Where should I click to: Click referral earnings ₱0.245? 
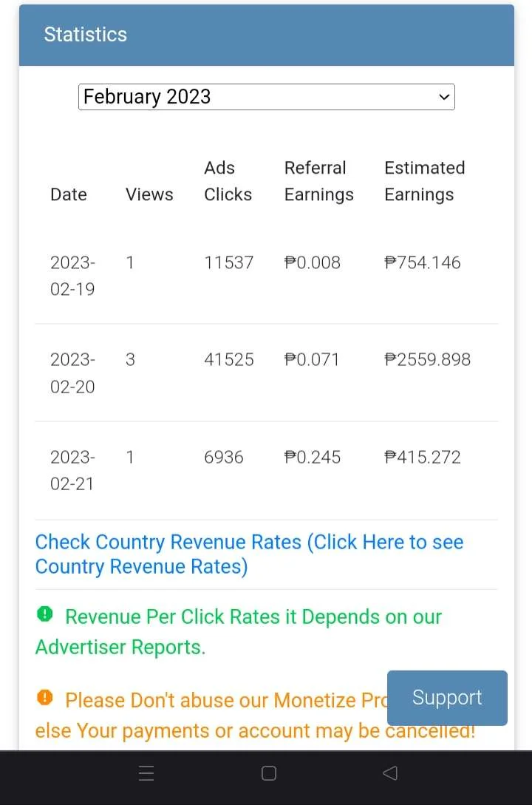[313, 457]
